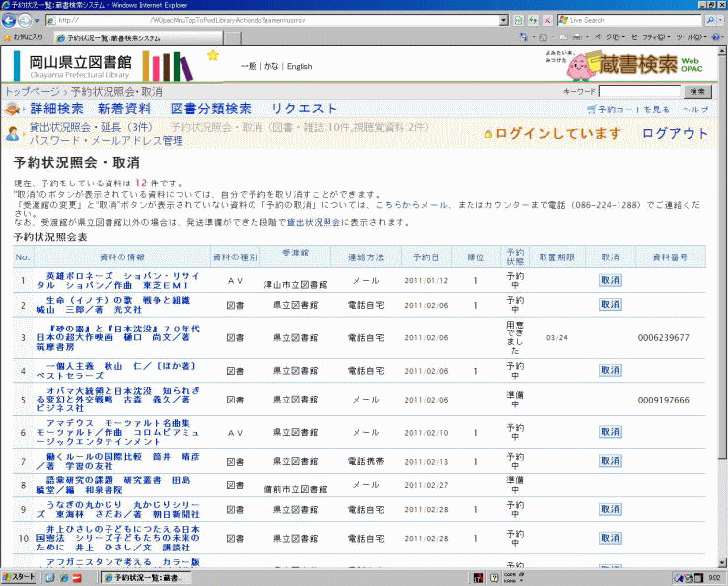Click the 予約状況一覧 taskbar window button
The width and height of the screenshot is (728, 586).
pyautogui.click(x=144, y=578)
